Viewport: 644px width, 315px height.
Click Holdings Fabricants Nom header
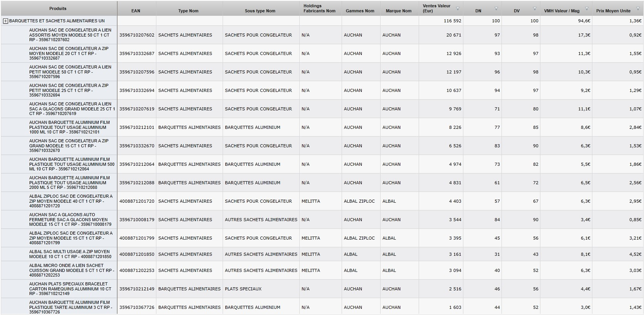(x=319, y=8)
